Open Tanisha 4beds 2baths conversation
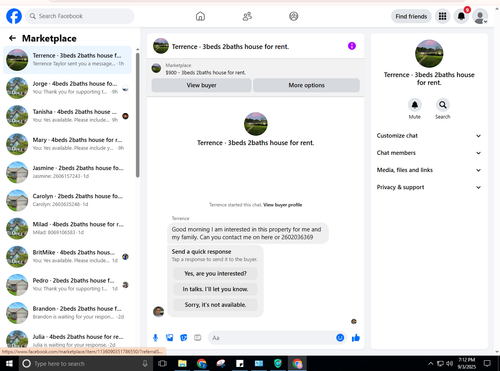The height and width of the screenshot is (371, 500). point(67,116)
